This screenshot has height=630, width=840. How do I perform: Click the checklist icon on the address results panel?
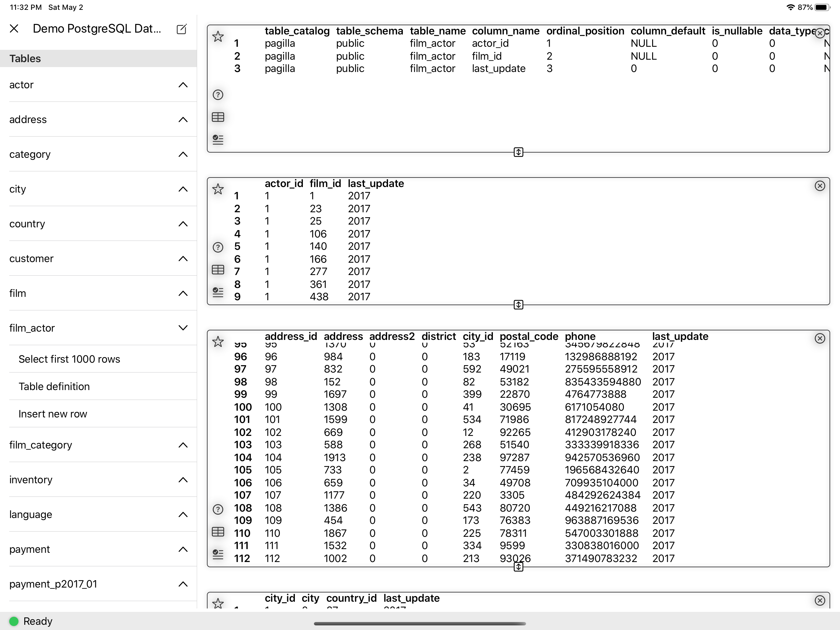click(218, 554)
